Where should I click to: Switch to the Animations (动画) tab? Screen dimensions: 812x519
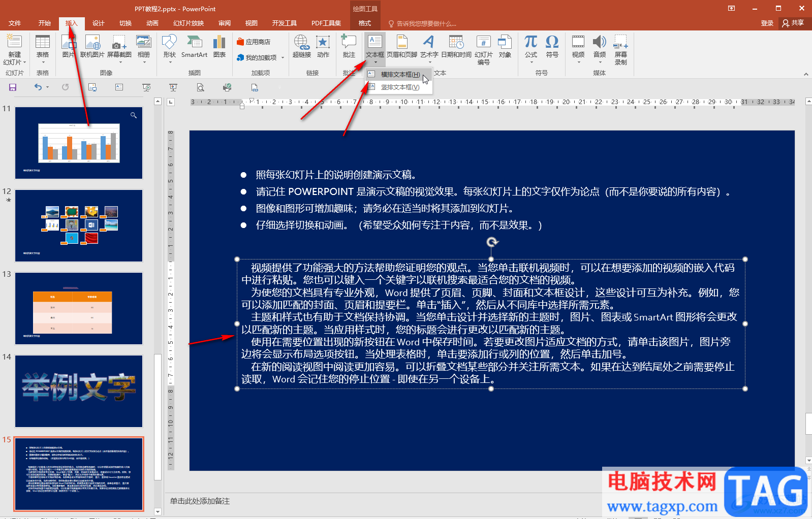click(x=152, y=23)
